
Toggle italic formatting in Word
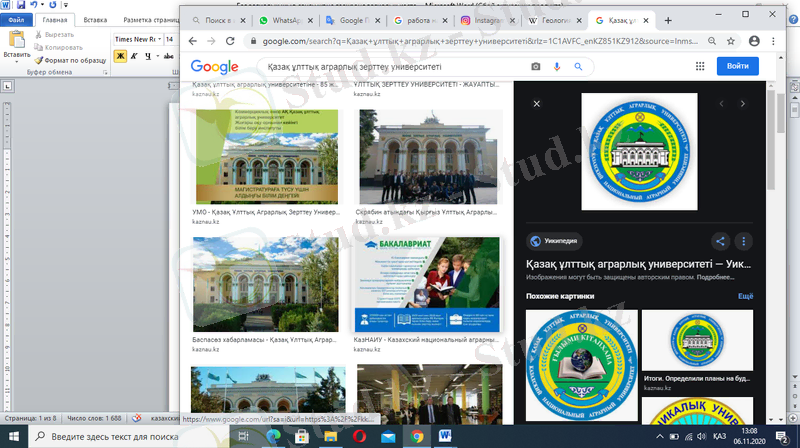click(x=134, y=56)
